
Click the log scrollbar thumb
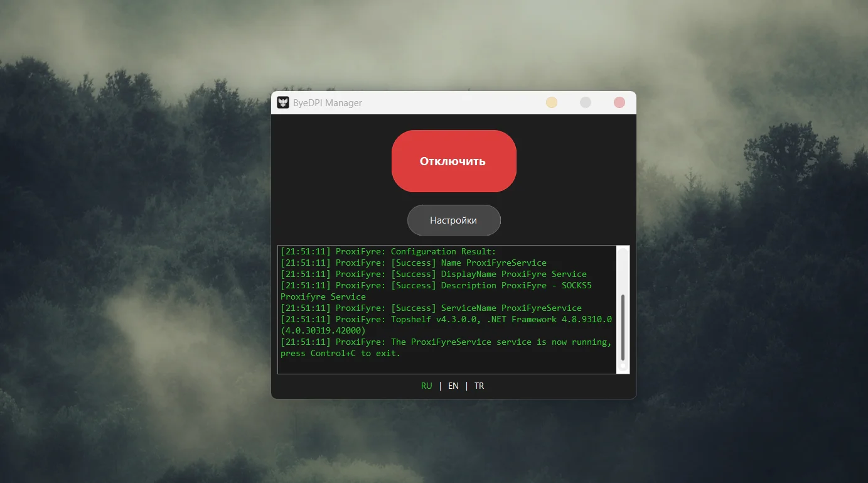(x=623, y=327)
